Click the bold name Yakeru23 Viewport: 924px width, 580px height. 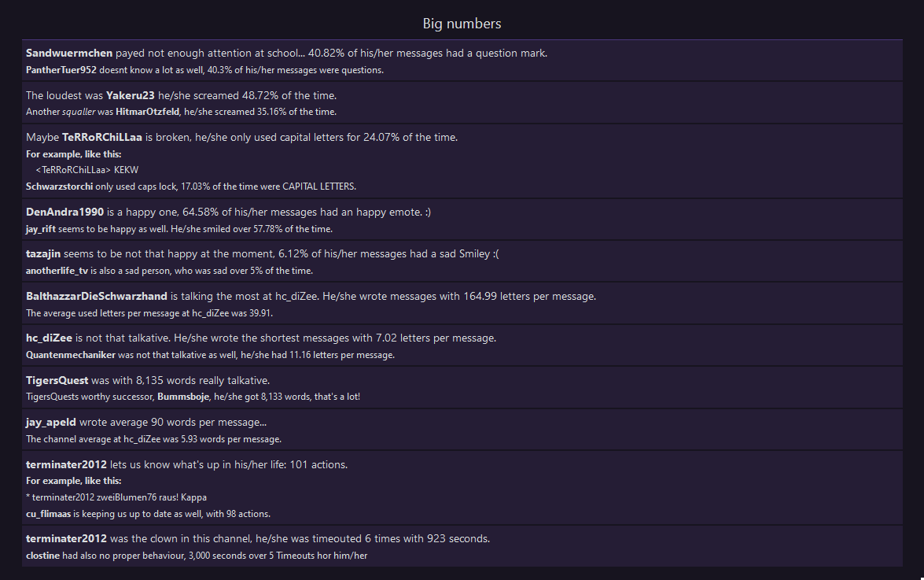click(x=131, y=95)
